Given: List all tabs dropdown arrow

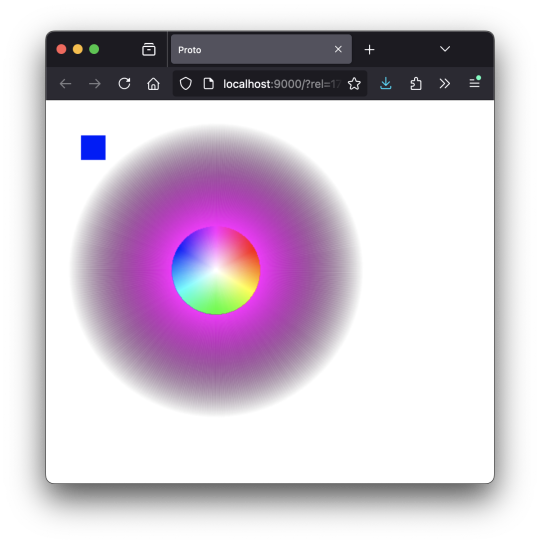Looking at the screenshot, I should pos(445,49).
